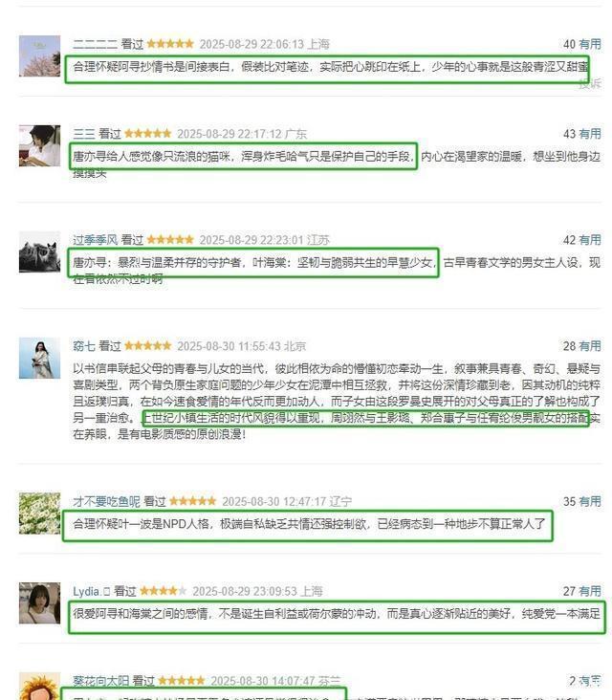This screenshot has height=700, width=612.
Task: Open the profile link of user 窈七
Action: (84, 346)
